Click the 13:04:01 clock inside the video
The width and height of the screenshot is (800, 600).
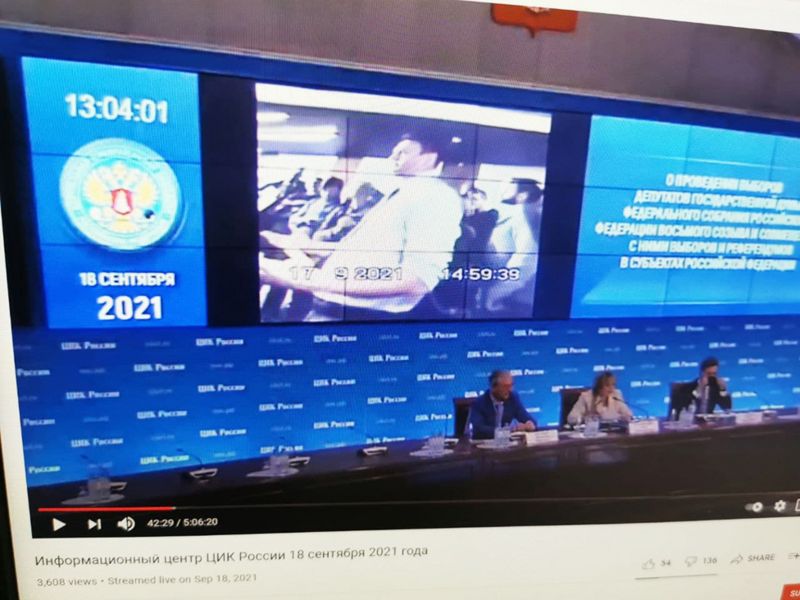116,108
